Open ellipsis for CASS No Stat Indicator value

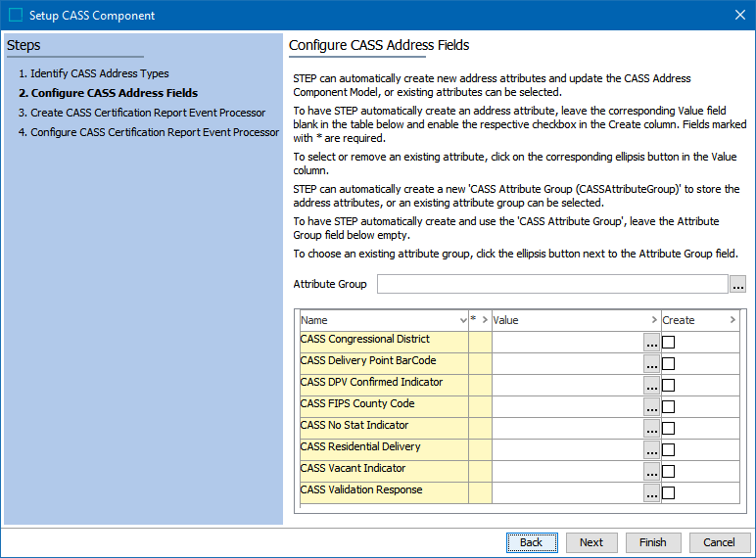652,429
